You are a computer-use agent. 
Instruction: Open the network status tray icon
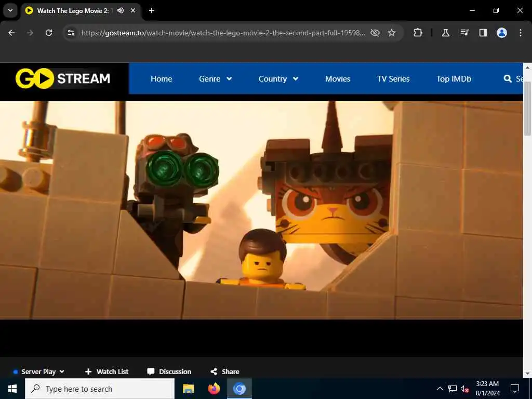(x=453, y=389)
